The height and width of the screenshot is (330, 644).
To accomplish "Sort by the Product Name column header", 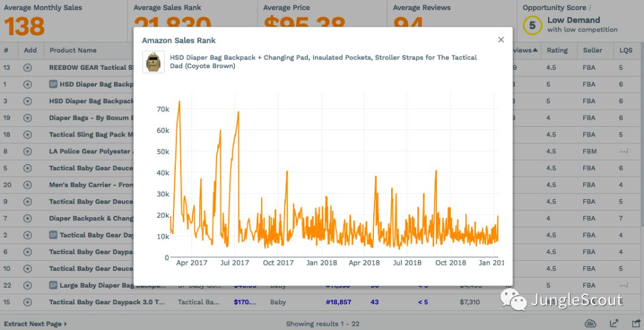I will point(73,50).
